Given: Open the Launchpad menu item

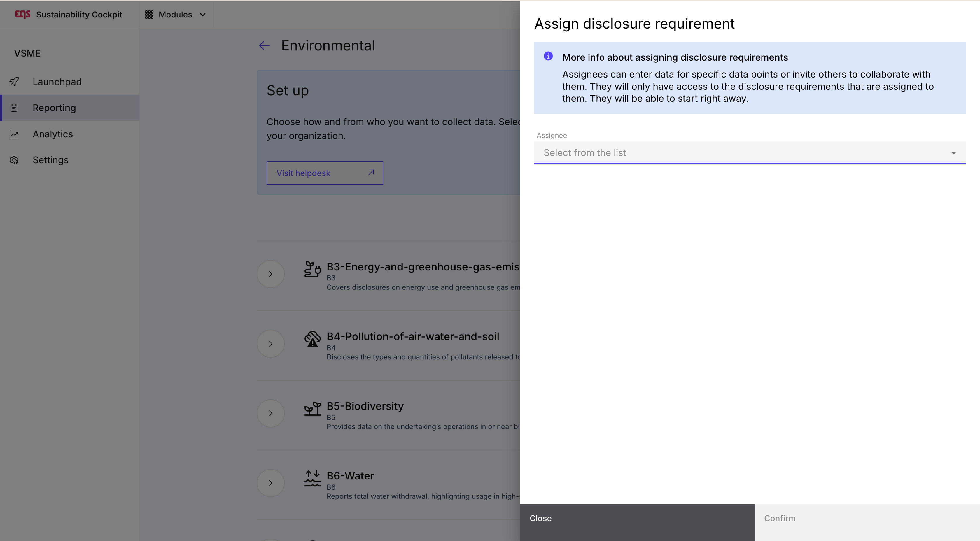Looking at the screenshot, I should [57, 82].
